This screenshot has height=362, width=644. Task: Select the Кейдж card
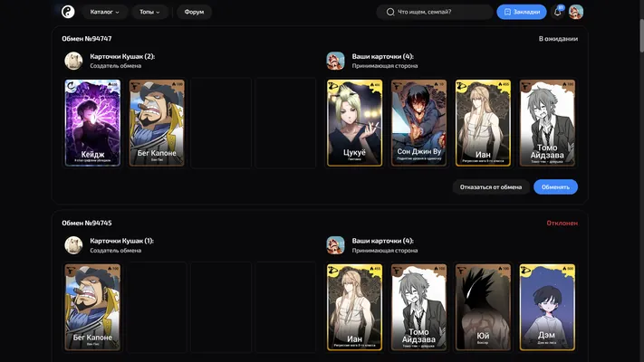(92, 123)
